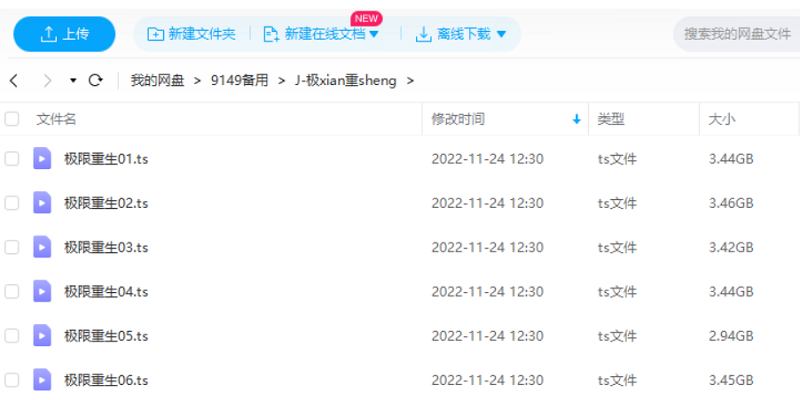800x400 pixels.
Task: Open the navigation history dropdown triangle
Action: (x=73, y=80)
